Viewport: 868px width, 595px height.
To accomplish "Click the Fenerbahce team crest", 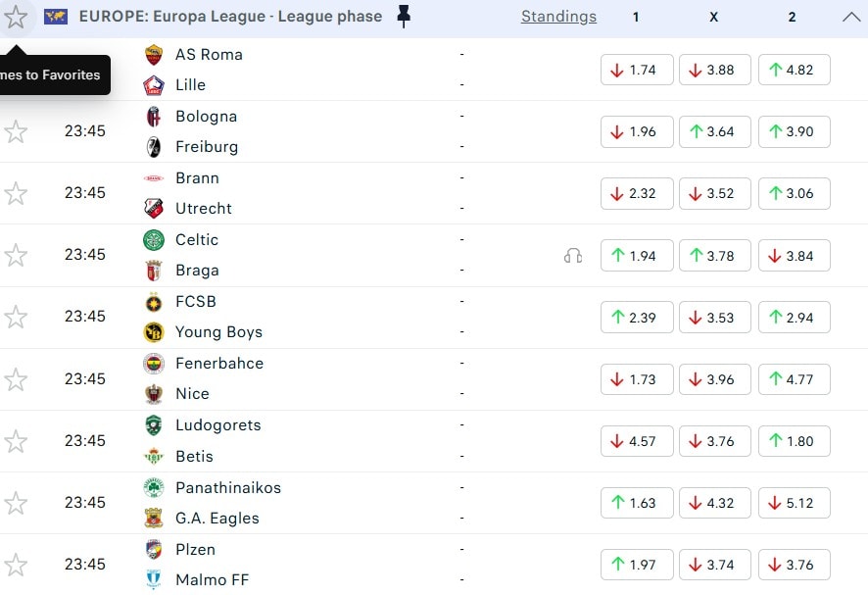I will (154, 364).
